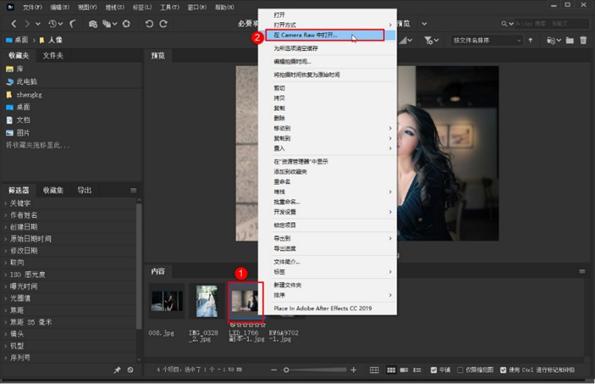Select Place In Adobe After Effects CC 2019
Image resolution: width=595 pixels, height=384 pixels.
[323, 308]
